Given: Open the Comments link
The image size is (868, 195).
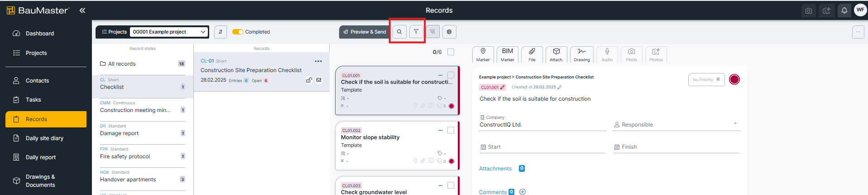Looking at the screenshot, I should (x=493, y=192).
